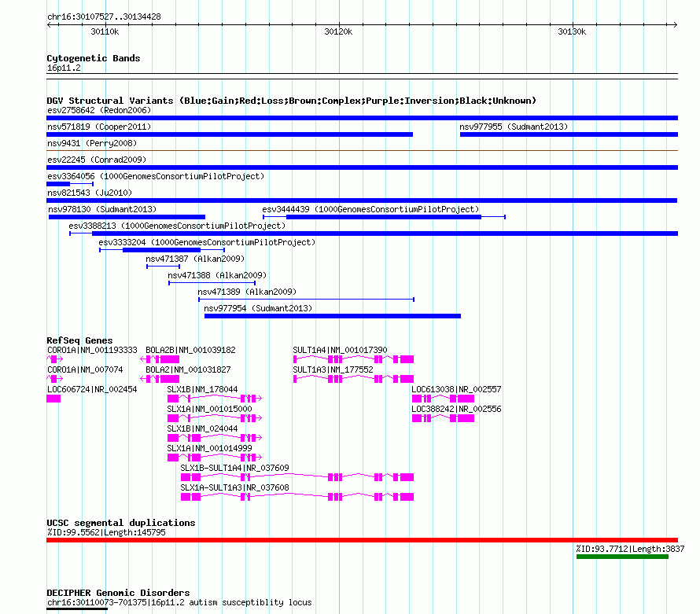Select SLX1A-SULT1A3|NR_037608 gene label
The width and height of the screenshot is (700, 614).
tap(235, 487)
